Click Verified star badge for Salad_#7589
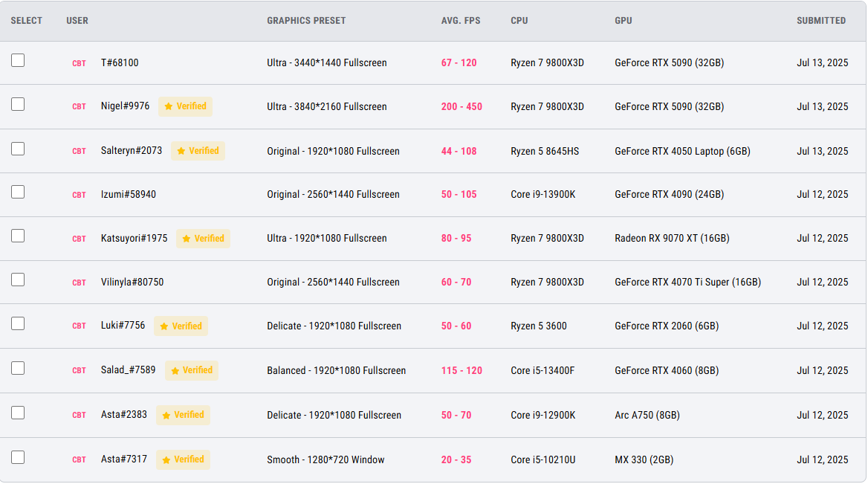Viewport: 868px width, 484px height. pyautogui.click(x=192, y=370)
